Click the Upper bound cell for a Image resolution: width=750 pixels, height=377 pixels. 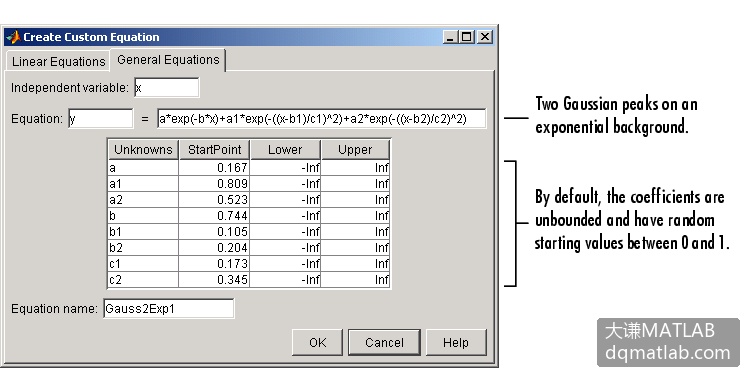[x=355, y=168]
